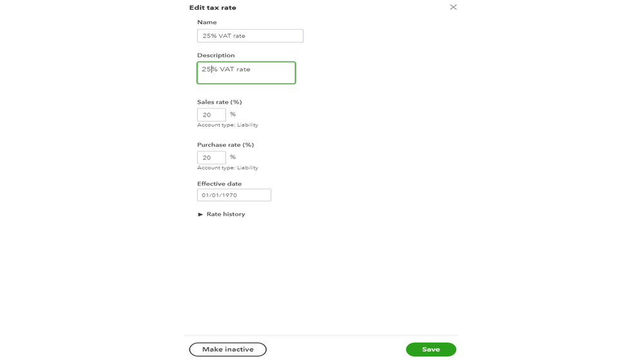Viewport: 644px width, 362px height.
Task: Click the Name field label
Action: pos(207,23)
